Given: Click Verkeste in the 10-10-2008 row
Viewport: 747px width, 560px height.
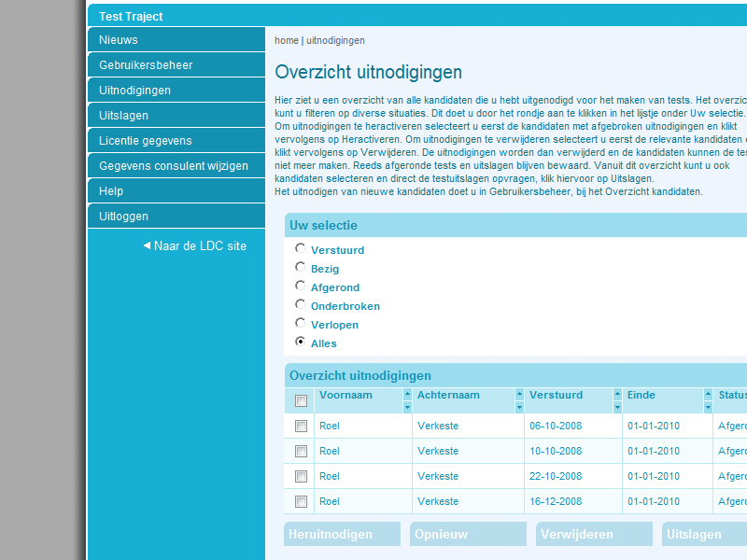Looking at the screenshot, I should [438, 451].
